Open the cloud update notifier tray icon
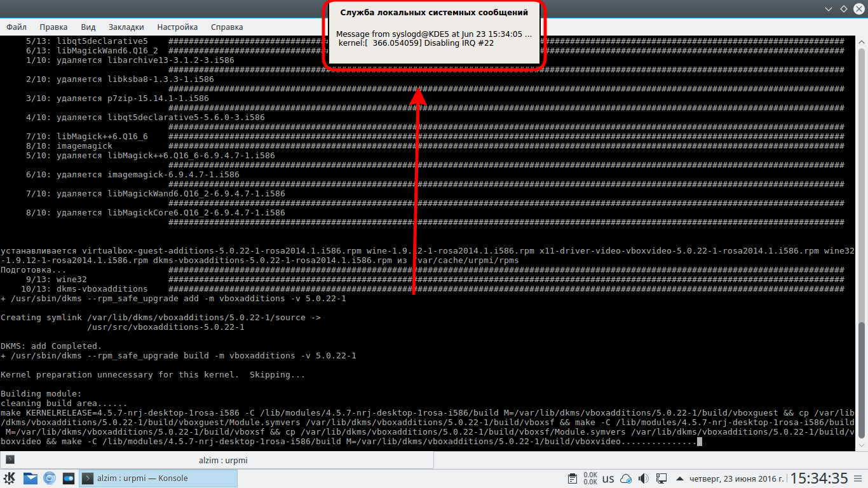Image resolution: width=868 pixels, height=488 pixels. [x=626, y=478]
